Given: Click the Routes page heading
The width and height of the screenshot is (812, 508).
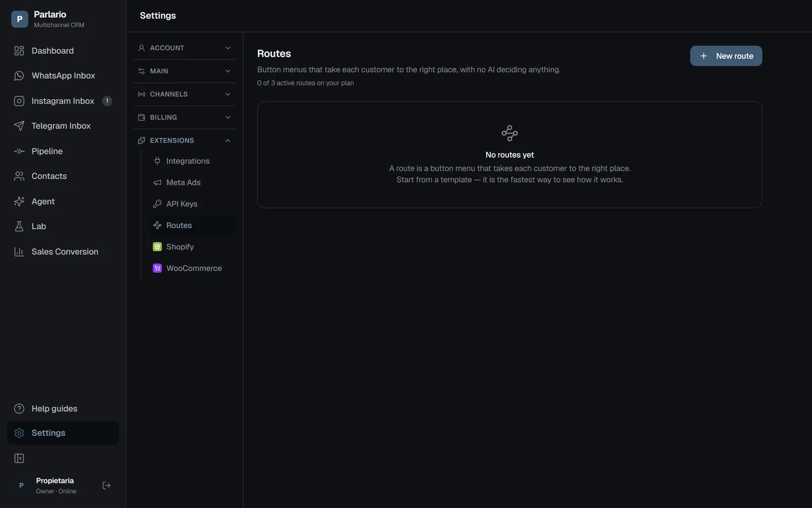Looking at the screenshot, I should (x=274, y=54).
